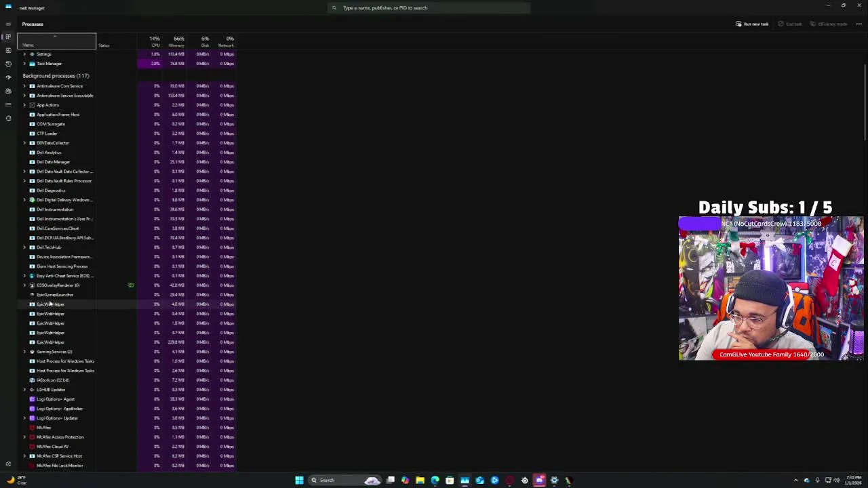Click the Dell Digital Delivery green icon
This screenshot has height=488, width=868.
tap(32, 200)
